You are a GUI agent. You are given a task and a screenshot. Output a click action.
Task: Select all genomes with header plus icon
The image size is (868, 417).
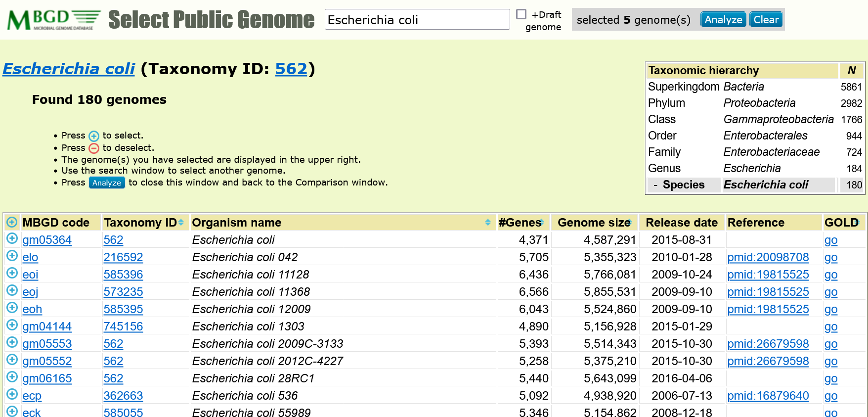12,222
